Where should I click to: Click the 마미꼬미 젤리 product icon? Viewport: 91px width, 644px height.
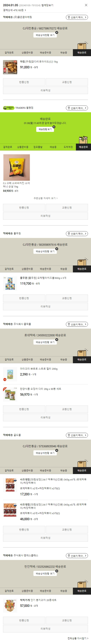10,374
